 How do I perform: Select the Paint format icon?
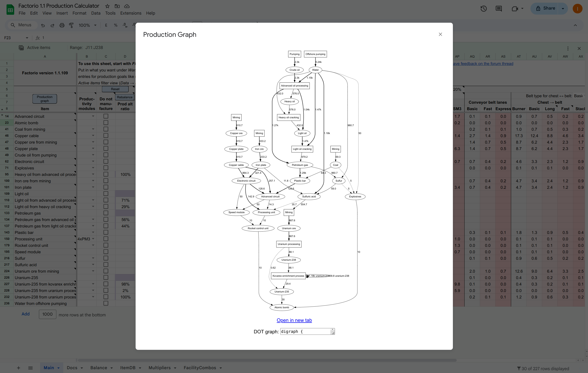click(x=71, y=25)
